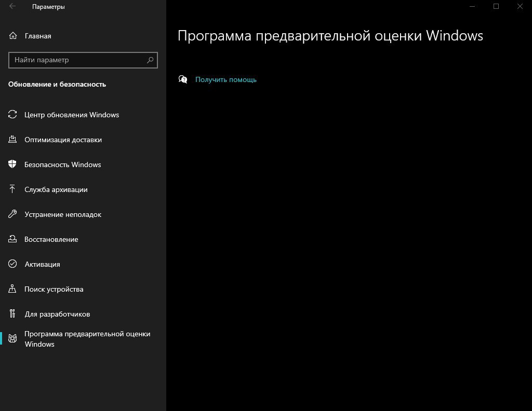532x411 pixels.
Task: Select Оптимизация доставки
Action: pos(63,140)
